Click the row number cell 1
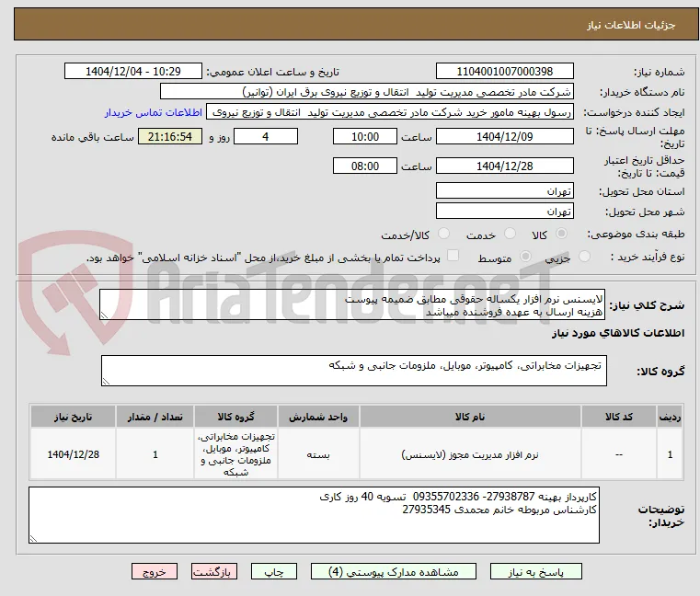The width and height of the screenshot is (700, 596). click(x=670, y=454)
